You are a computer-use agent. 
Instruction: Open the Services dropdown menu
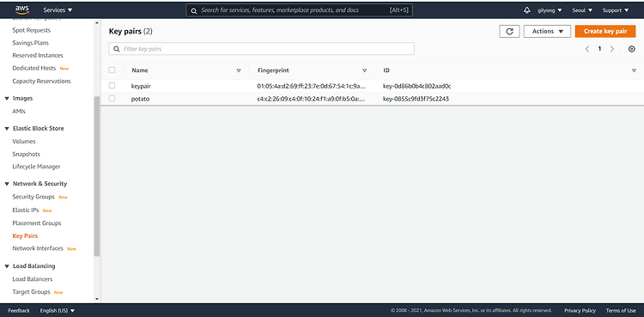58,10
